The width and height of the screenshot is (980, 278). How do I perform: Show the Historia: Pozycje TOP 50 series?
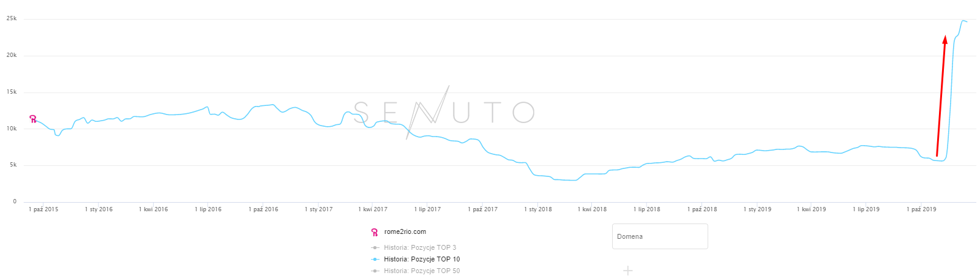(x=422, y=271)
